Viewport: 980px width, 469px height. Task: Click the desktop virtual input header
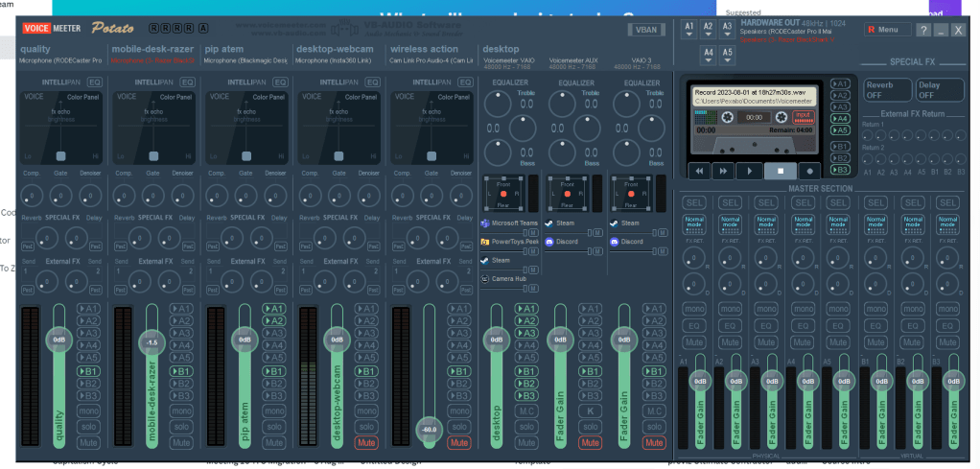pos(502,49)
